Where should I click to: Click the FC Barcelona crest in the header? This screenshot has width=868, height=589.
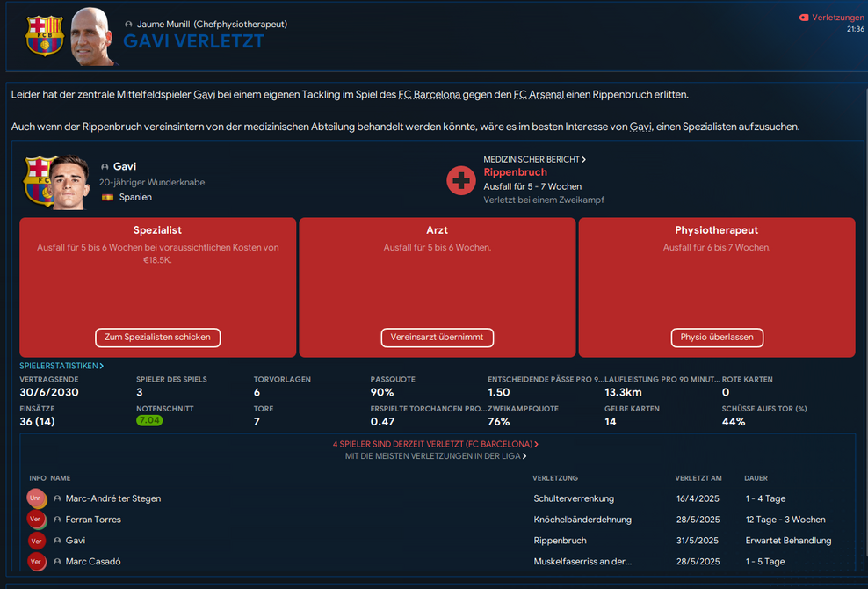[x=44, y=35]
